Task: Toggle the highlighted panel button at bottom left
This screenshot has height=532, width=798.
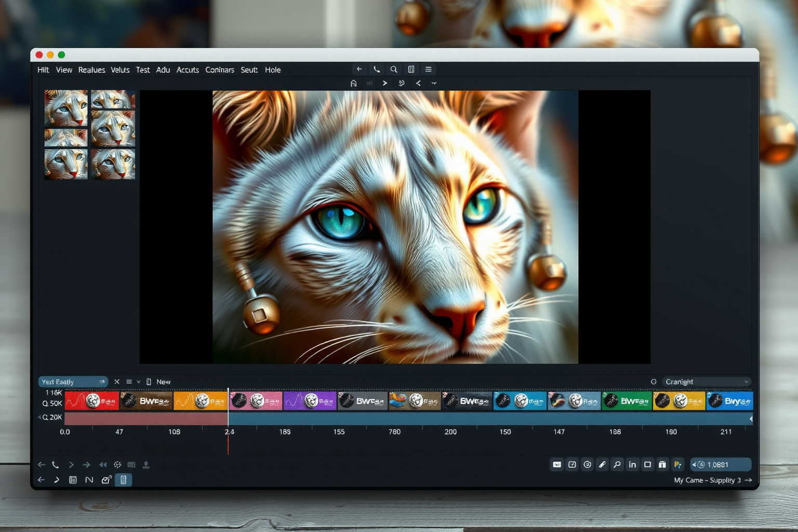Action: 123,480
